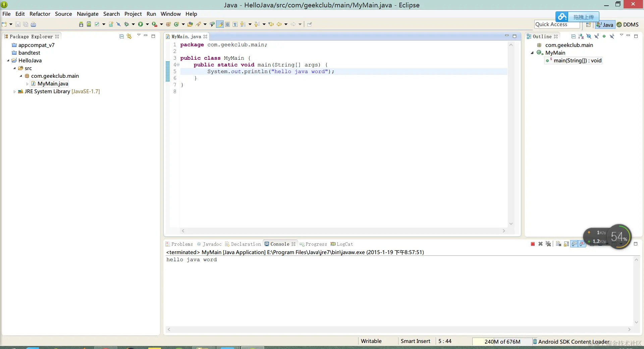Toggle Scroll Lock in Console
The image size is (644, 349).
pos(566,244)
